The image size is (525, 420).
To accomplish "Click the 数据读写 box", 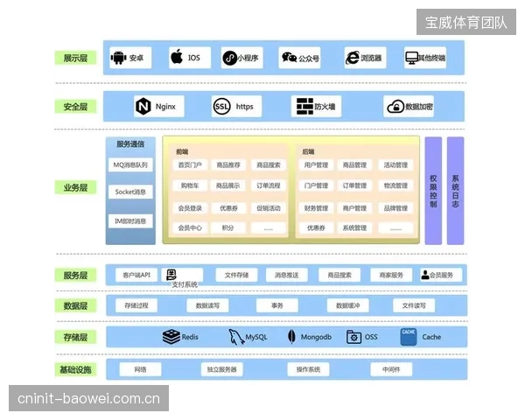I will coord(207,305).
